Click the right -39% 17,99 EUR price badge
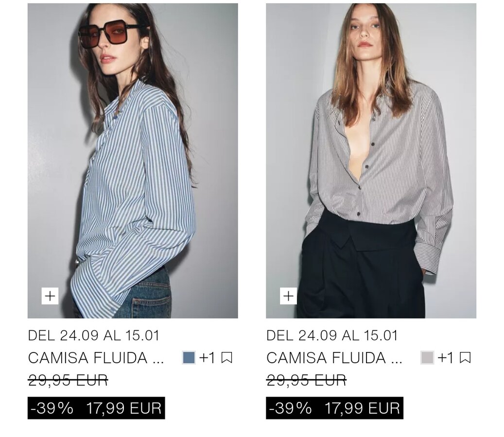Image resolution: width=504 pixels, height=437 pixels. [334, 408]
